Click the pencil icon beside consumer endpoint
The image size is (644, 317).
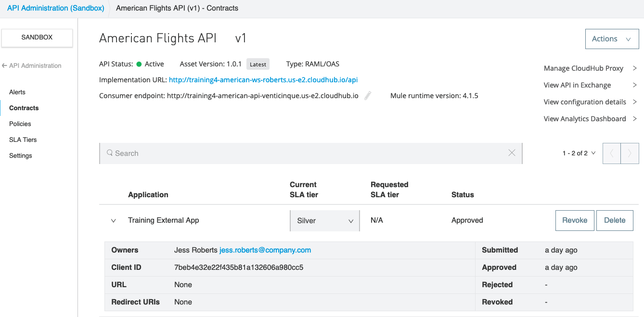click(368, 96)
